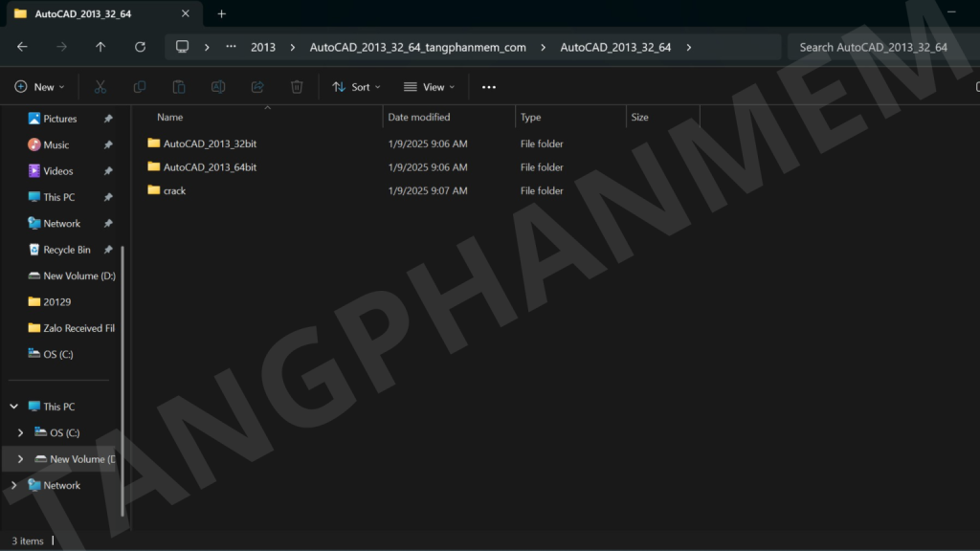Expand the OS (C:) tree node
980x551 pixels.
tap(21, 433)
